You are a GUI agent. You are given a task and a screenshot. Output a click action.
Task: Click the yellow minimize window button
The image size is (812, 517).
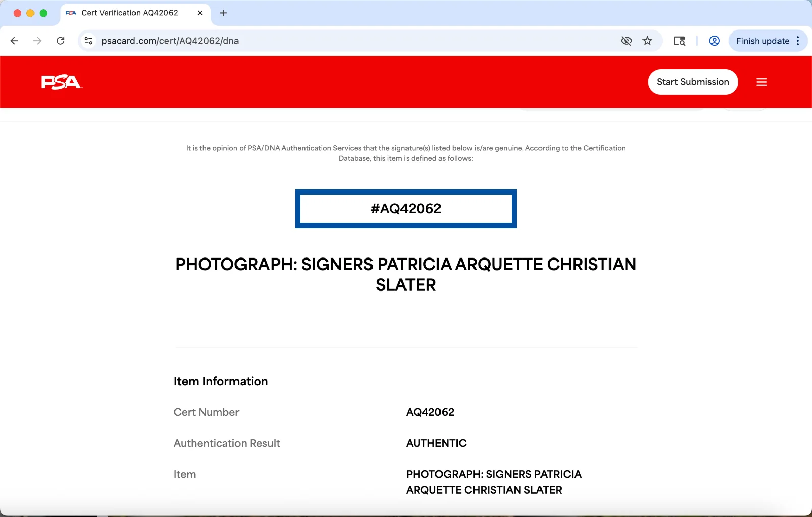pyautogui.click(x=30, y=13)
